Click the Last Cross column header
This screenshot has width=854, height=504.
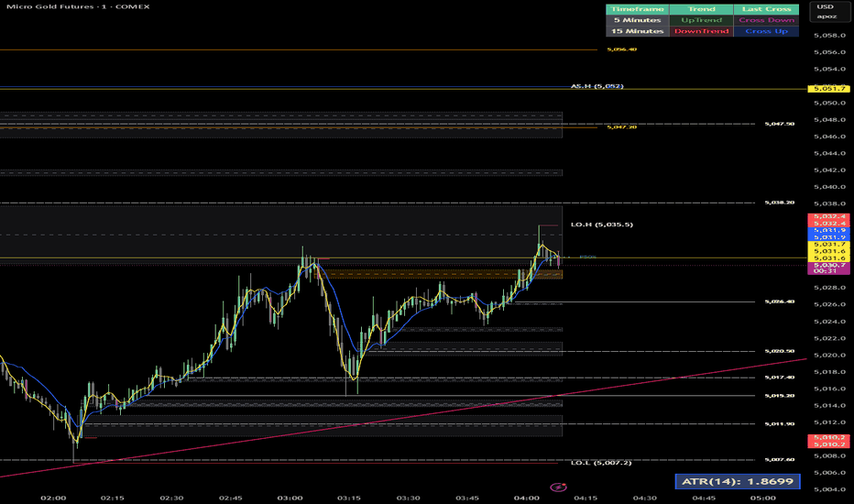(766, 9)
